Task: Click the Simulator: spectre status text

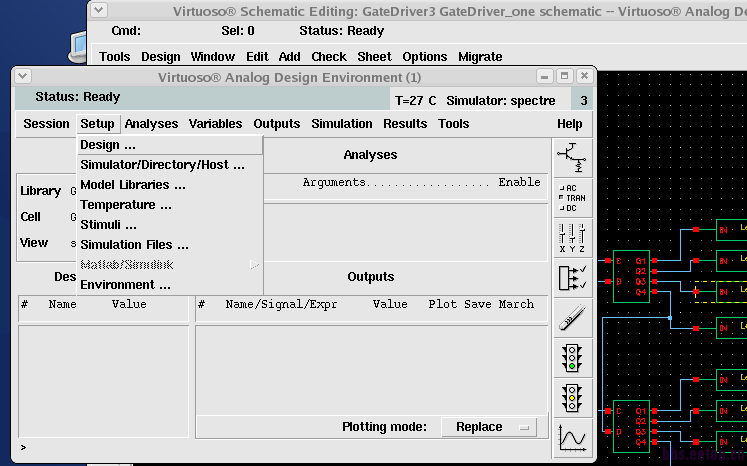Action: [501, 101]
